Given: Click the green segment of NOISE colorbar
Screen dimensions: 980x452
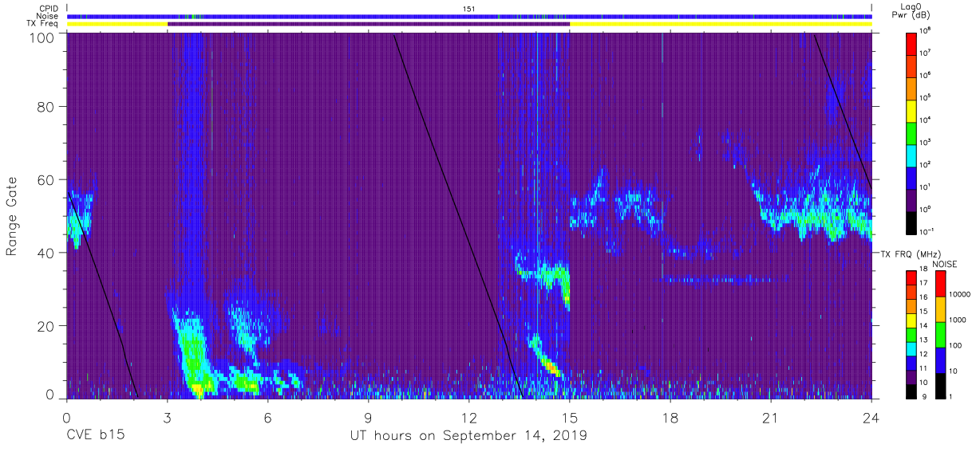Looking at the screenshot, I should pos(940,334).
